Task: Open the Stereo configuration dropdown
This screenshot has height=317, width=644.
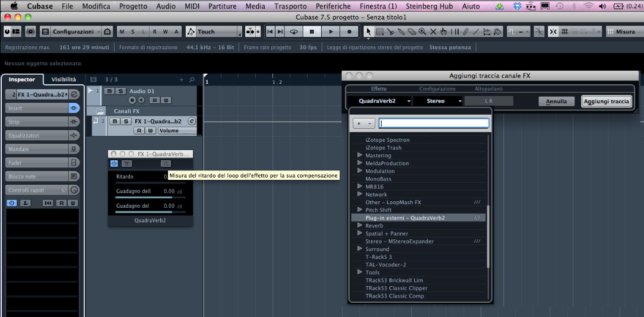Action: (444, 102)
